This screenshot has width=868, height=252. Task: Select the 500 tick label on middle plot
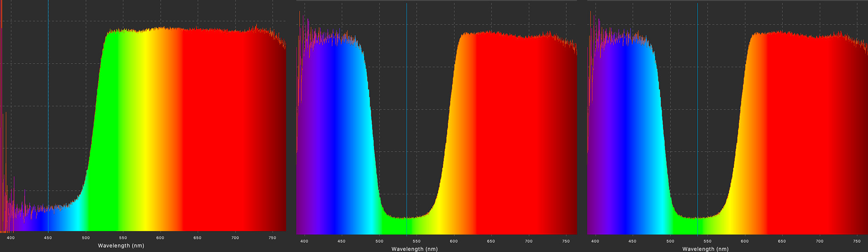379,241
